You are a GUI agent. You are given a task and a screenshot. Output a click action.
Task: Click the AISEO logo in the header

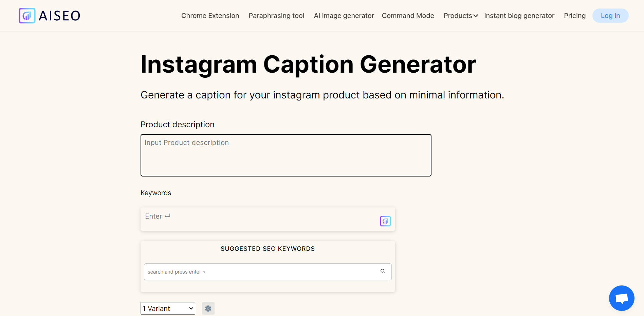coord(49,15)
